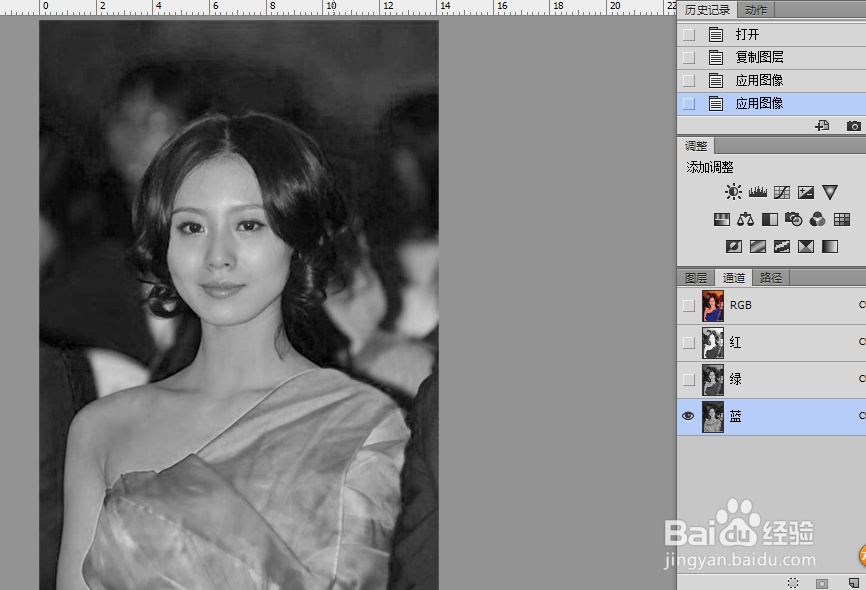866x590 pixels.
Task: Select the 绿 channel row
Action: [x=772, y=380]
